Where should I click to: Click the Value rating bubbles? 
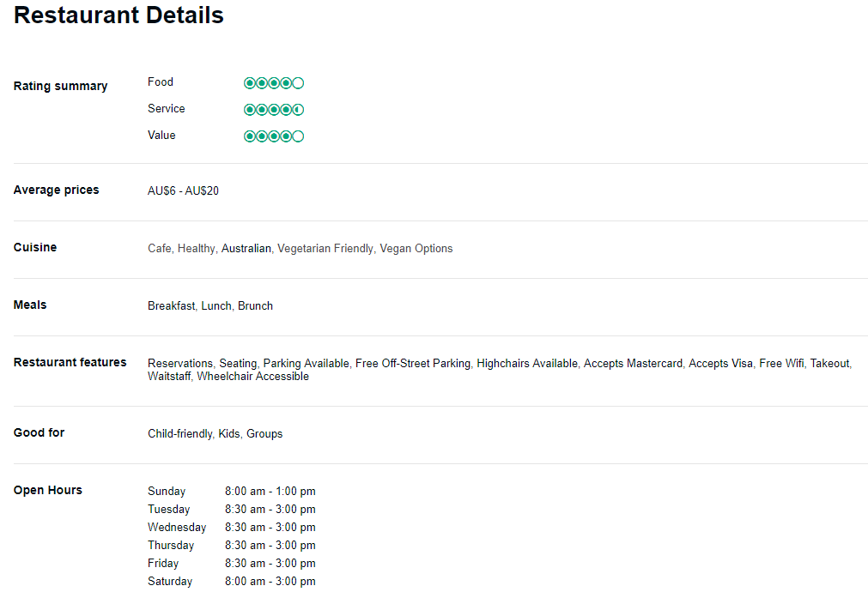coord(274,136)
